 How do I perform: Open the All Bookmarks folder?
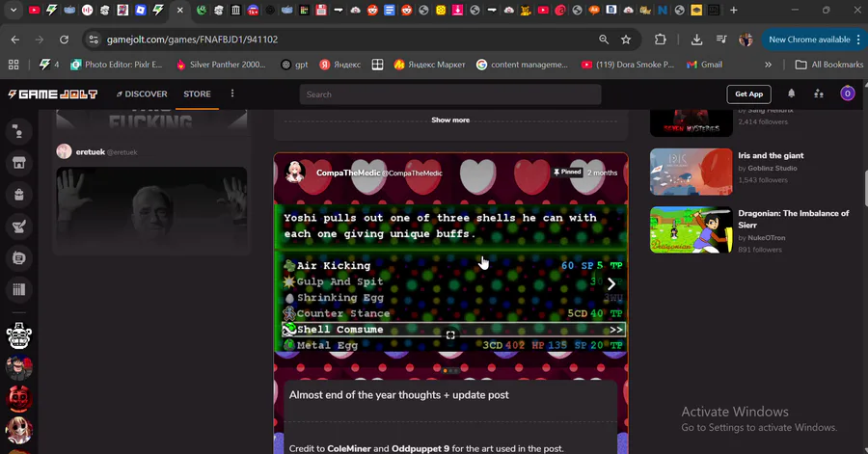click(x=828, y=65)
